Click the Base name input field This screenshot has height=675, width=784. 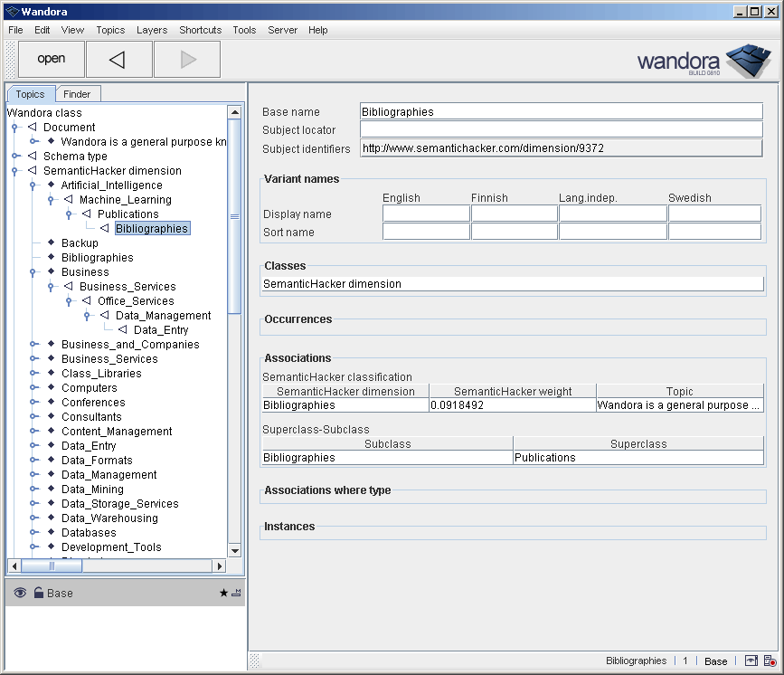(561, 112)
